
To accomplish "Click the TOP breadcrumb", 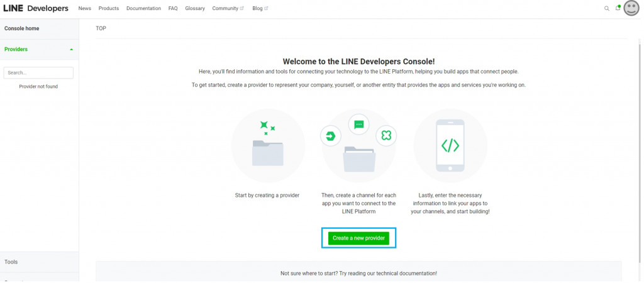I will tap(101, 29).
